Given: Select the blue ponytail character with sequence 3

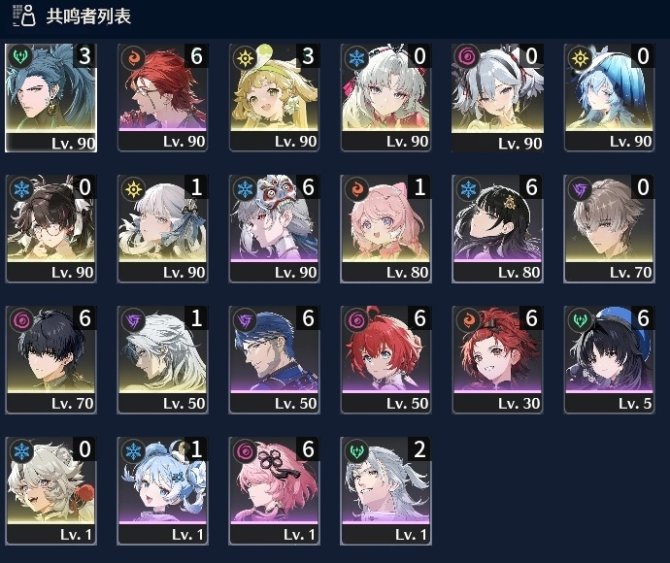Looking at the screenshot, I should [51, 98].
